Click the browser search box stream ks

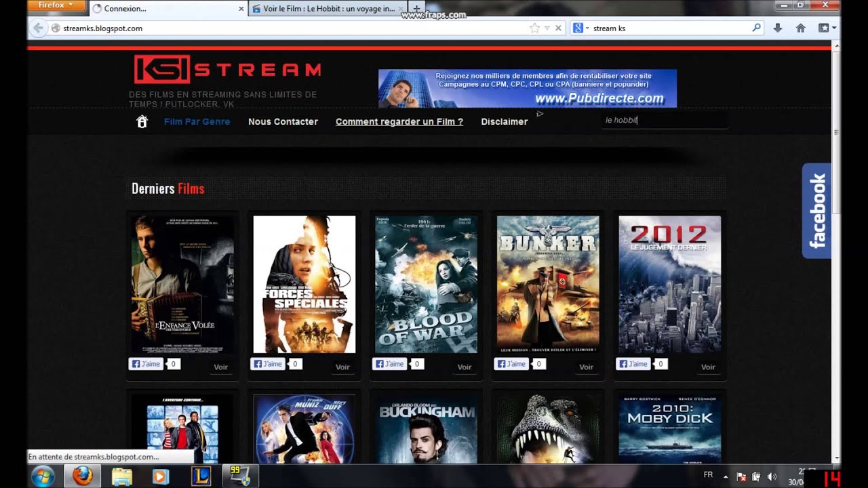(x=668, y=28)
